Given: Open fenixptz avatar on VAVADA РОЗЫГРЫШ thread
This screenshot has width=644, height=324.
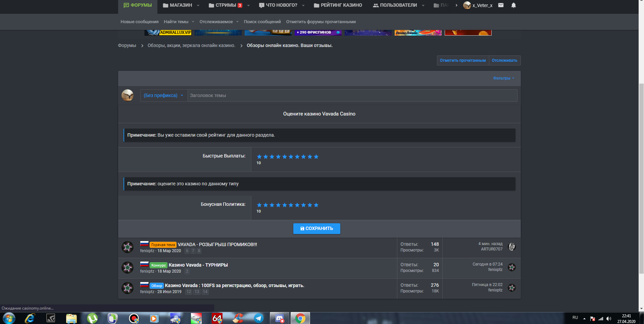Looking at the screenshot, I should click(x=128, y=247).
